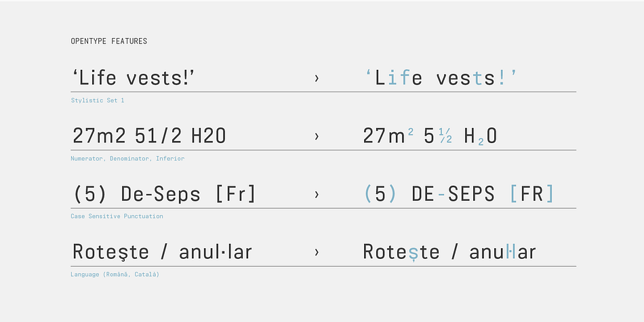
Task: Click the blue one-half fraction glyph
Action: tap(445, 136)
